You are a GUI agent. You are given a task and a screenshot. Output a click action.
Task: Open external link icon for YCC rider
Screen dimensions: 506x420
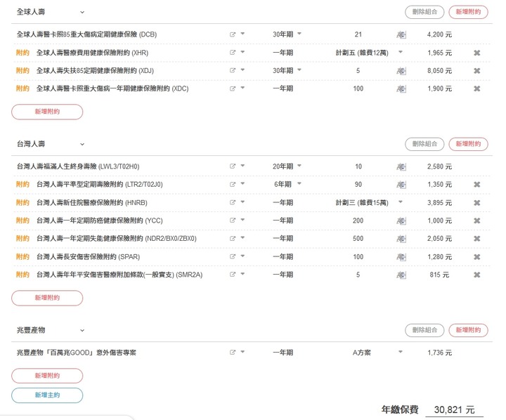(233, 221)
